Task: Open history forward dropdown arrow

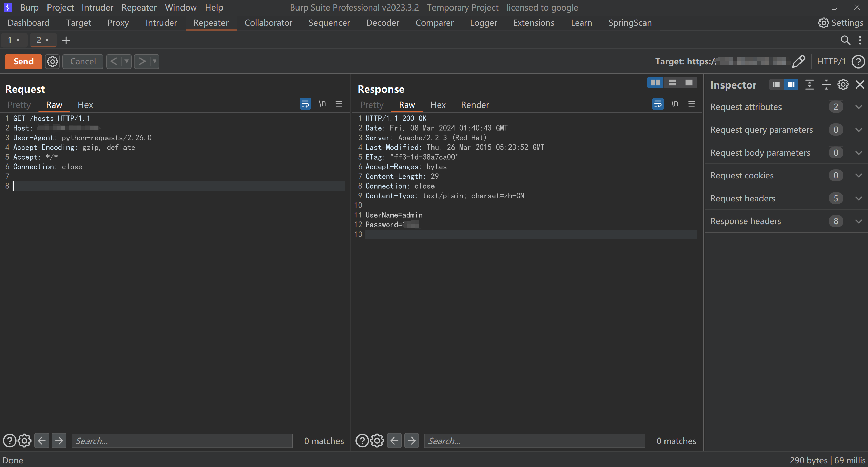Action: point(154,61)
